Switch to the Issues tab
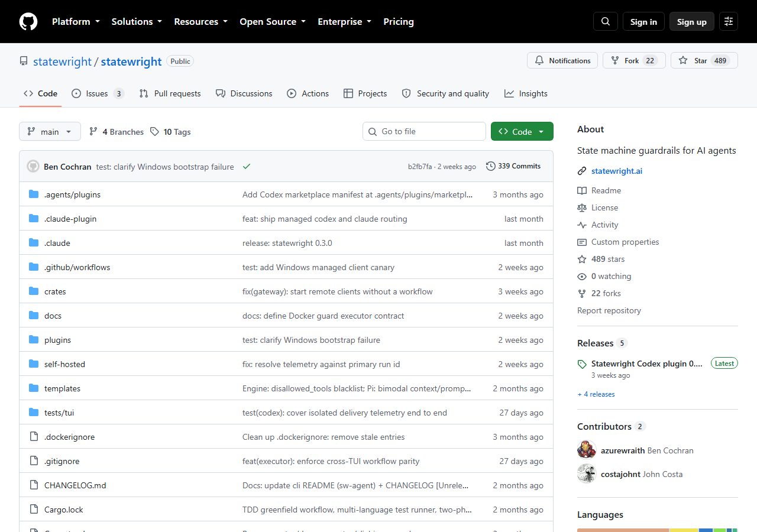 click(x=98, y=93)
